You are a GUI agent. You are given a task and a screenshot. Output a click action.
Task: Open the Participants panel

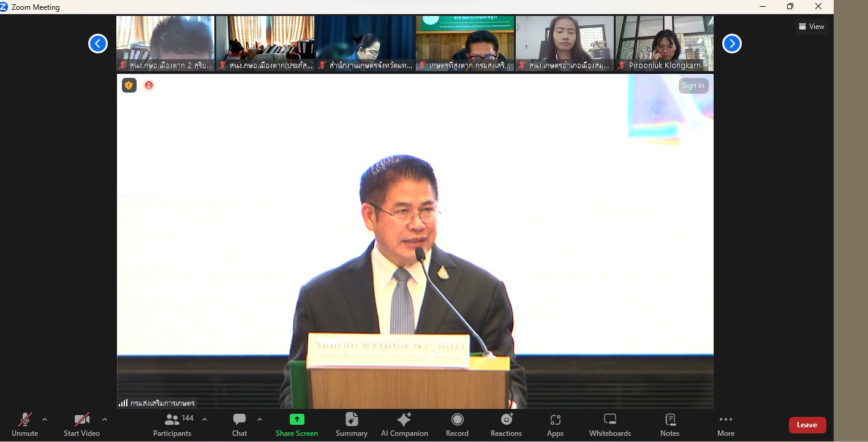(x=172, y=424)
